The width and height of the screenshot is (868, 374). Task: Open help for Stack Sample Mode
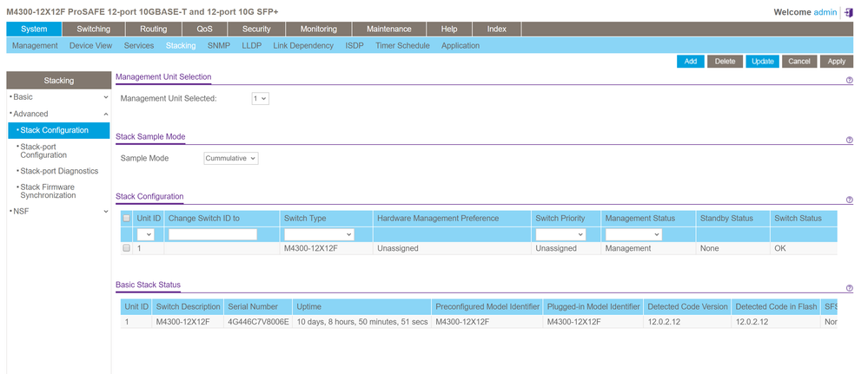tap(850, 140)
